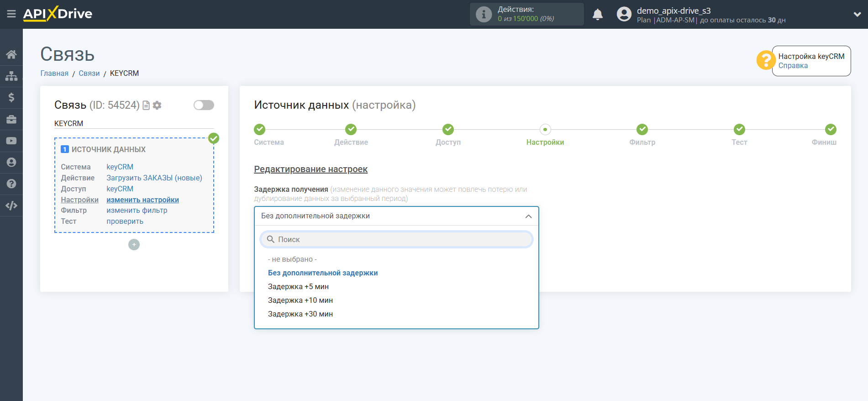This screenshot has width=868, height=401.
Task: Click the actions info icon
Action: pos(484,14)
